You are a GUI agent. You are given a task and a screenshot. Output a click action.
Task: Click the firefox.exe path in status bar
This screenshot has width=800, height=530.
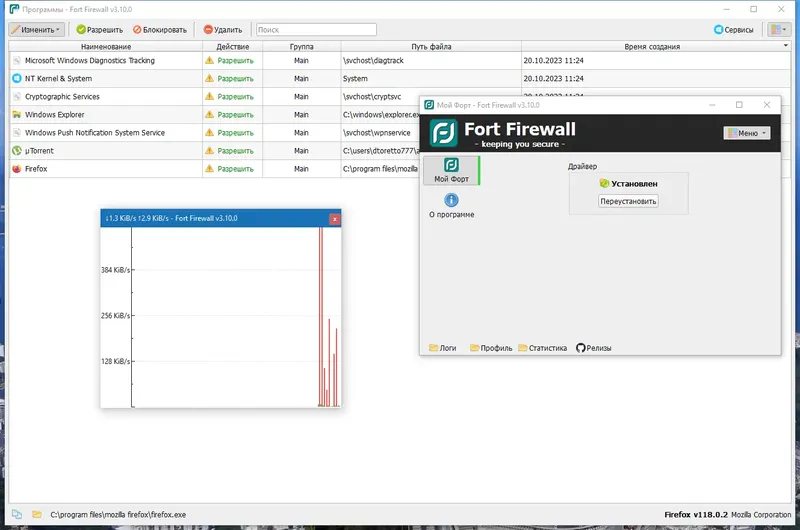[118, 515]
